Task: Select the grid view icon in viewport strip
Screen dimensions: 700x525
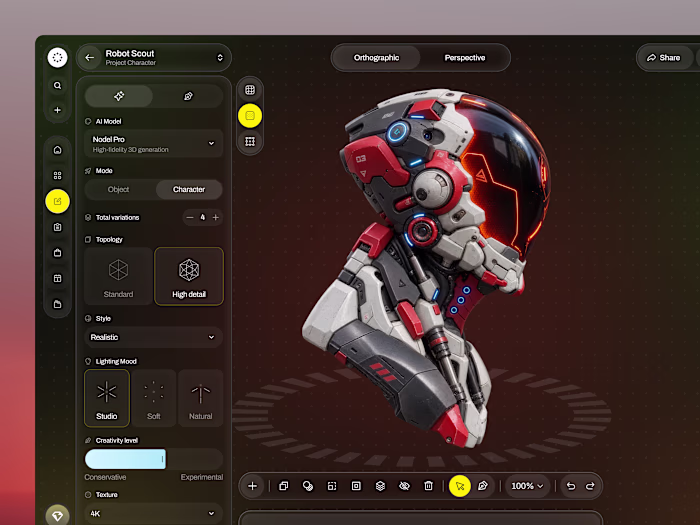Action: click(x=250, y=90)
